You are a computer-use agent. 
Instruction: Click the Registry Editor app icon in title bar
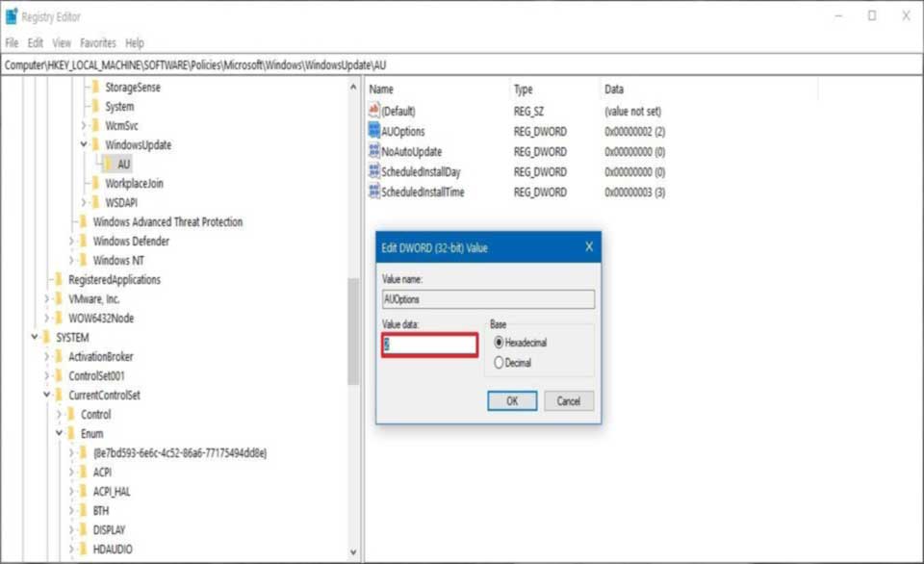point(12,16)
